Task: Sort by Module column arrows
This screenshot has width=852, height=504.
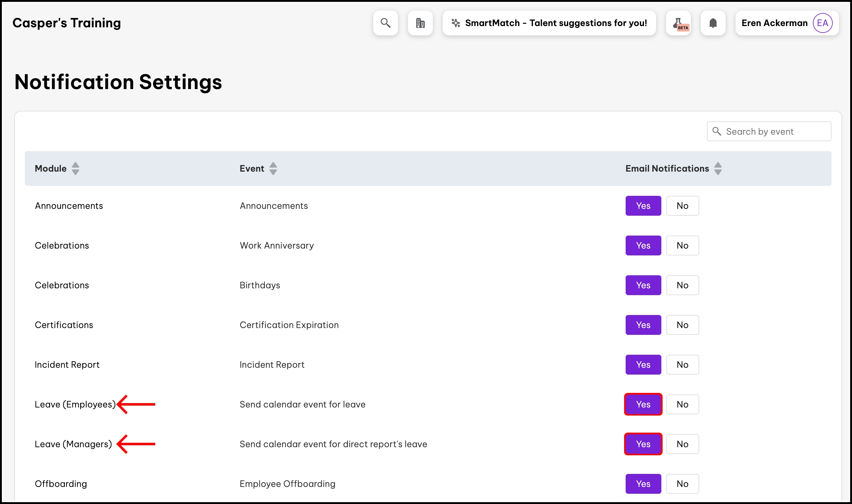Action: tap(75, 169)
